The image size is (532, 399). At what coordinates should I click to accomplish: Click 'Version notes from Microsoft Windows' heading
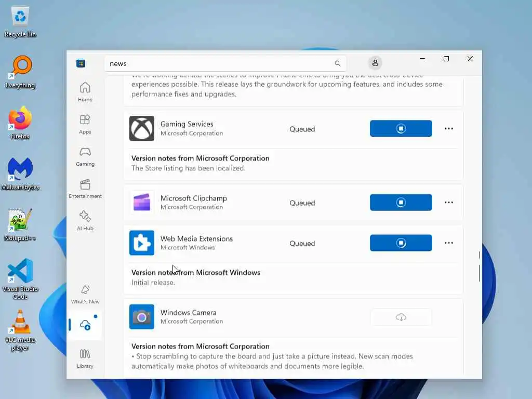[x=196, y=272]
